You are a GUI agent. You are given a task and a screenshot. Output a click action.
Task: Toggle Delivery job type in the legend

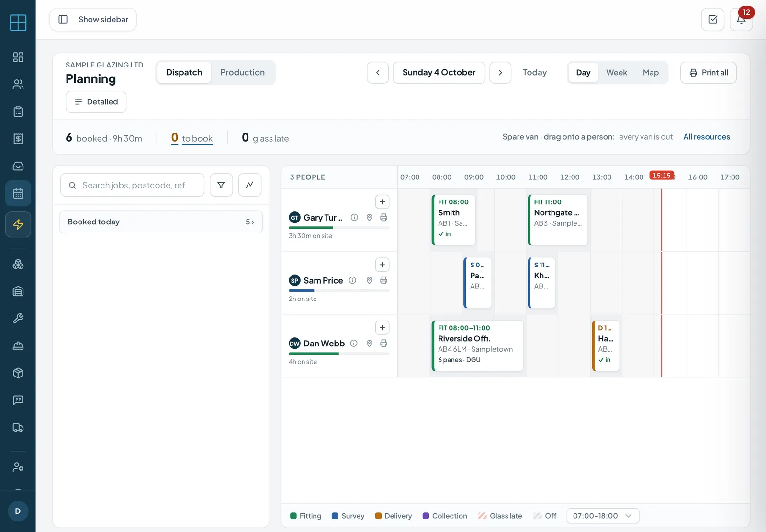click(394, 516)
